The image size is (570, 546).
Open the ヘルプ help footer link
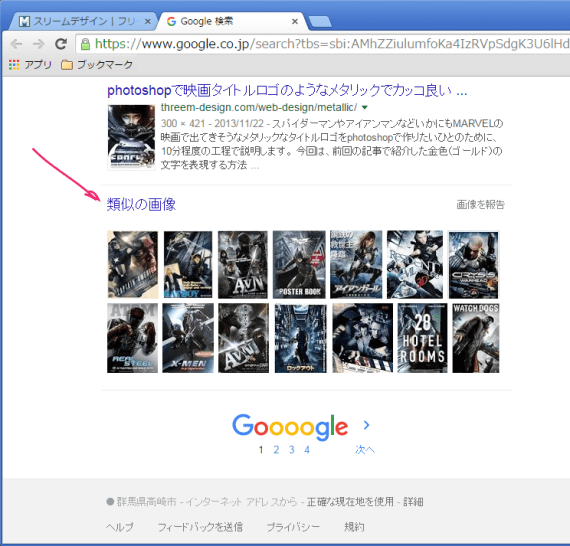[120, 527]
